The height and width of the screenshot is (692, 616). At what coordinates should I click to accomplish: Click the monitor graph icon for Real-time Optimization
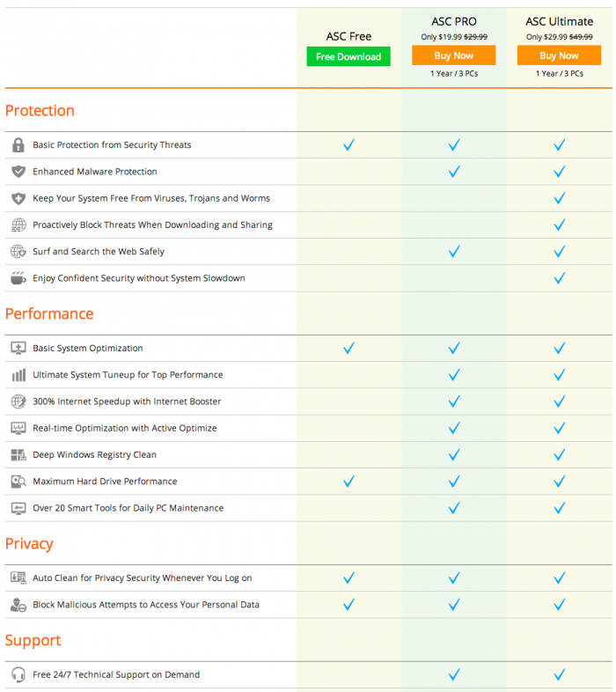[18, 428]
